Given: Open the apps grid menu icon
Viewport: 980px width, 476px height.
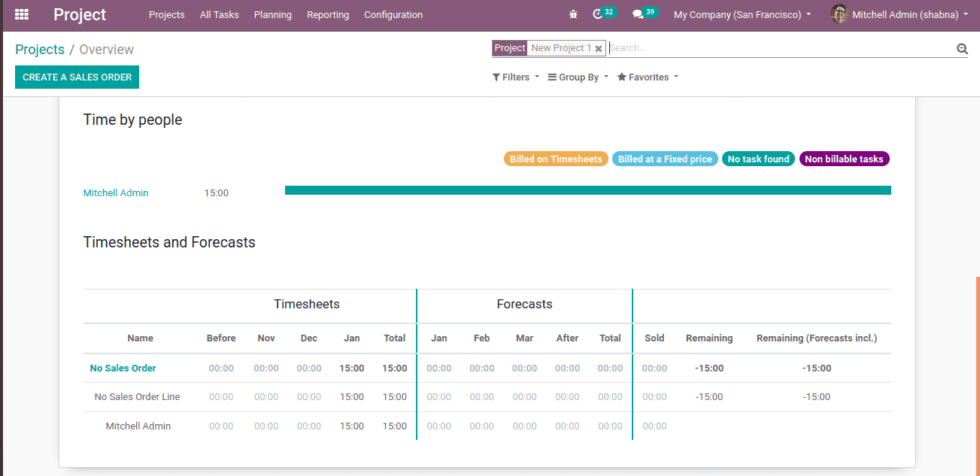Looking at the screenshot, I should click(x=22, y=14).
